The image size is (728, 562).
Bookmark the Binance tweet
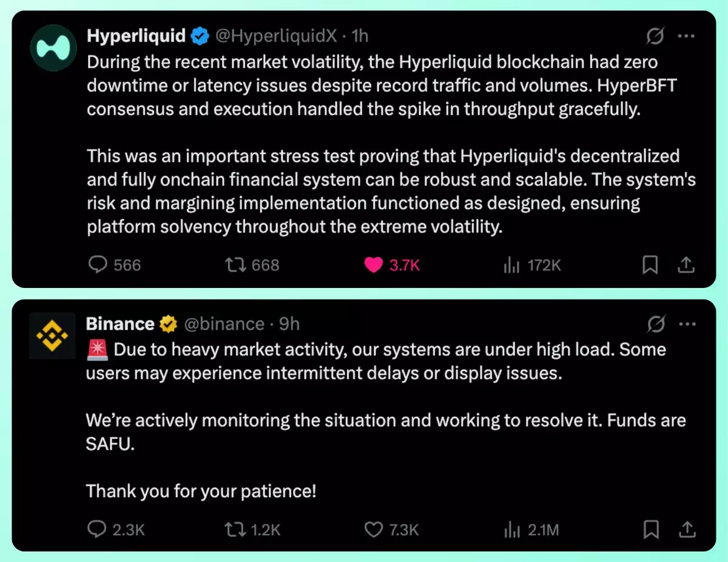point(650,530)
